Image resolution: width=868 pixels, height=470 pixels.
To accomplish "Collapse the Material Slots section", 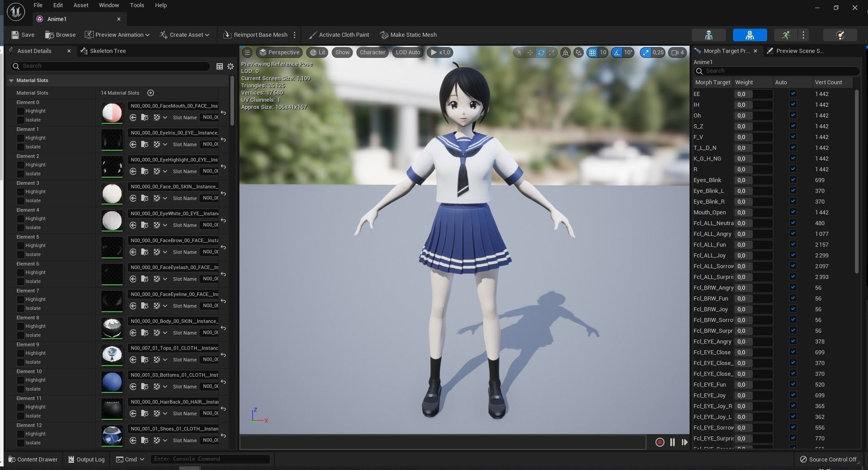I will click(11, 80).
